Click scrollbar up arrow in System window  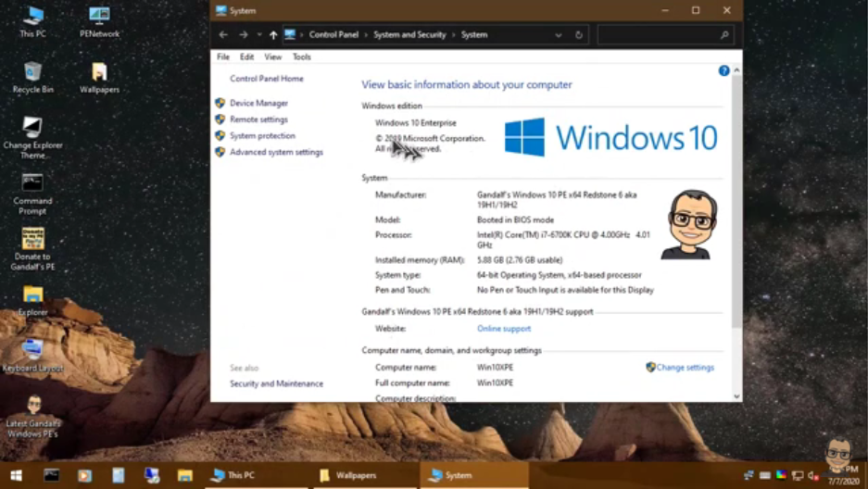736,70
